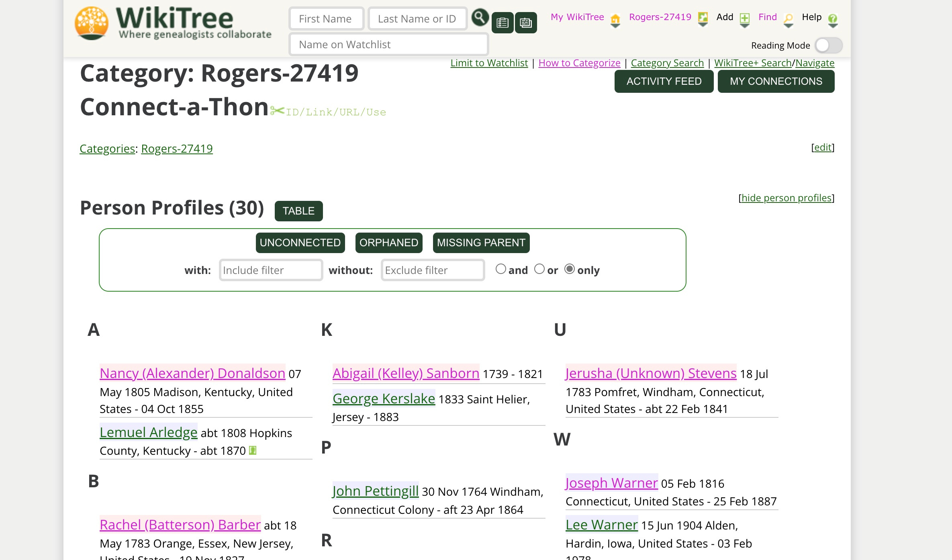Click the Last Name or ID field

[x=417, y=18]
